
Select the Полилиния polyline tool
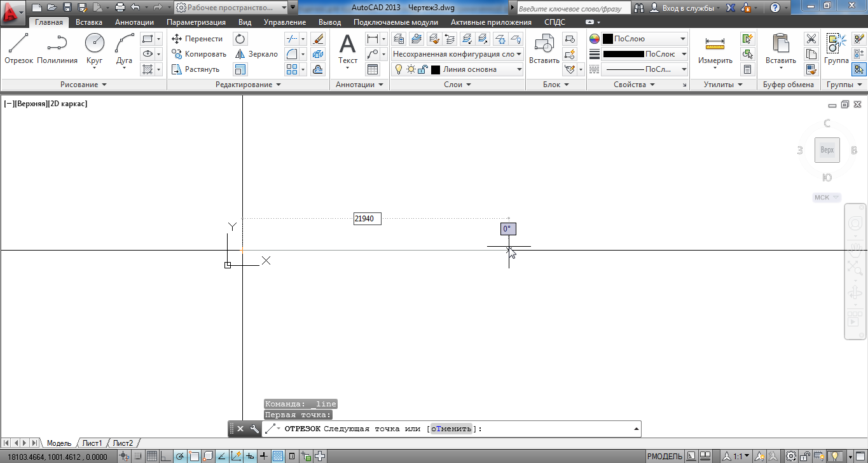[57, 49]
